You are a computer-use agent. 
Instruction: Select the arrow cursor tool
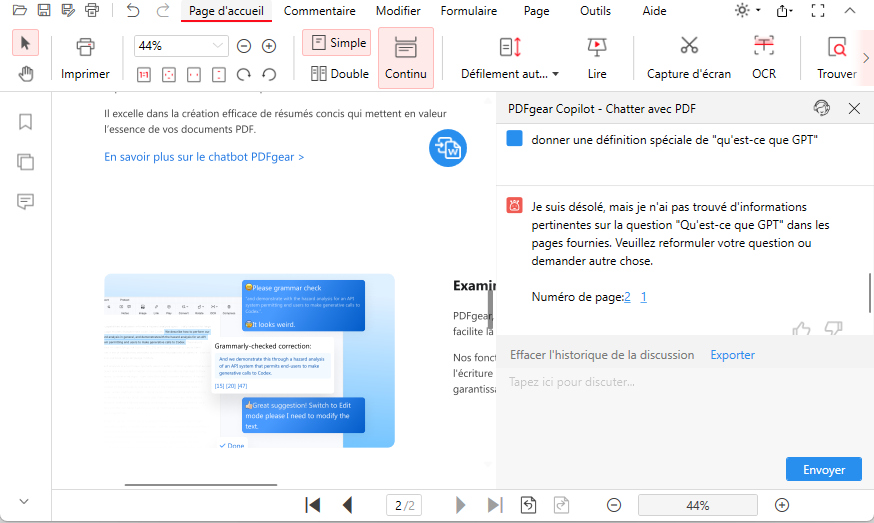(25, 43)
